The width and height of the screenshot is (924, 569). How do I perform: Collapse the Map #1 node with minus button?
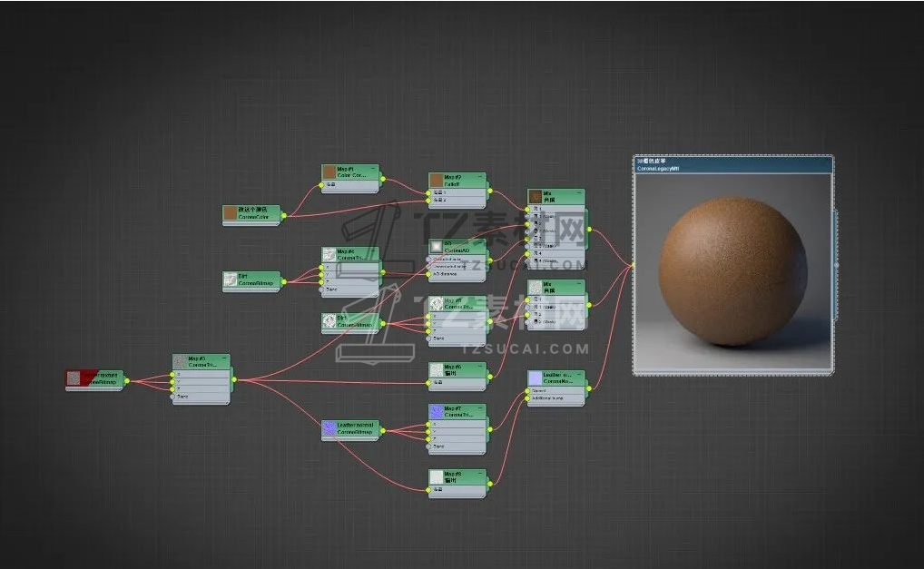(x=375, y=169)
